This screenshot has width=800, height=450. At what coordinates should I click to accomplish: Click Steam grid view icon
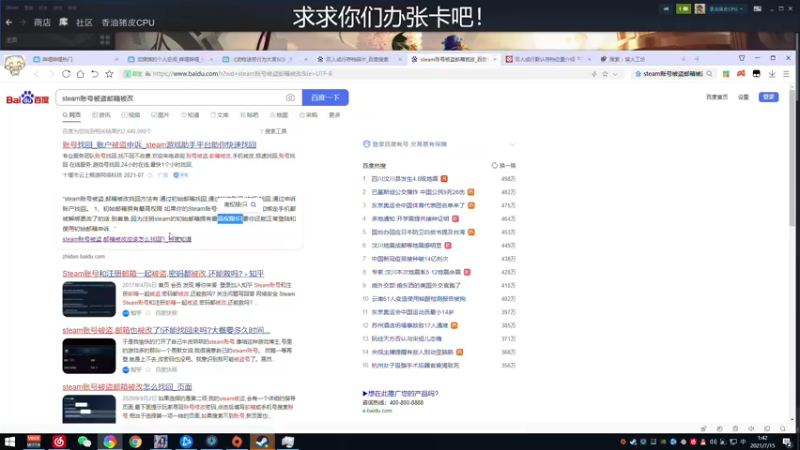[x=105, y=40]
